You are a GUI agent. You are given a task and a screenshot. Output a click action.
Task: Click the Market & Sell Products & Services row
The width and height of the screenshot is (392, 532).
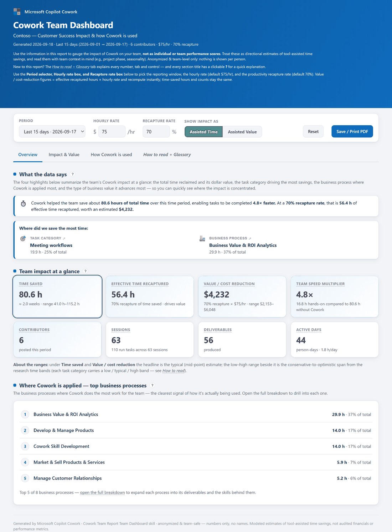(x=196, y=462)
